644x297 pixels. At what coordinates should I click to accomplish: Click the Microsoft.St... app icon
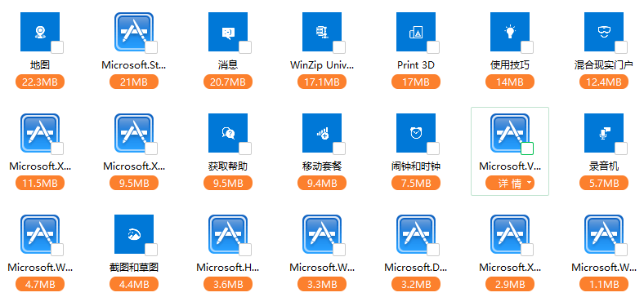pyautogui.click(x=134, y=32)
